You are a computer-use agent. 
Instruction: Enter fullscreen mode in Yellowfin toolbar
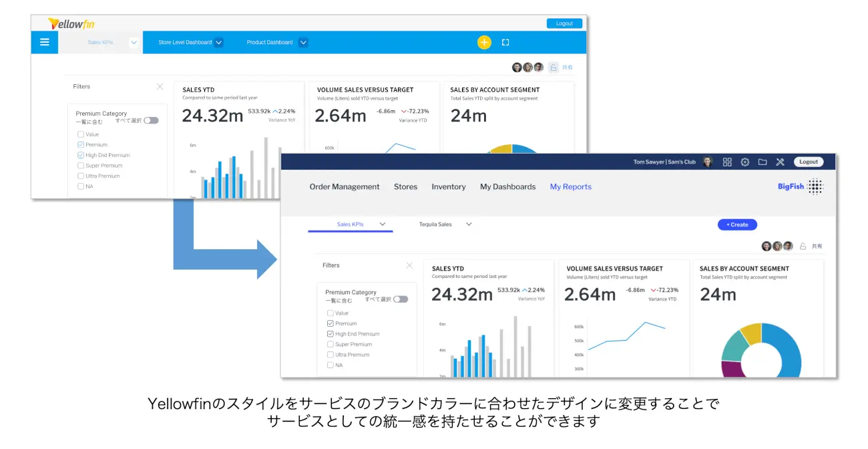505,42
